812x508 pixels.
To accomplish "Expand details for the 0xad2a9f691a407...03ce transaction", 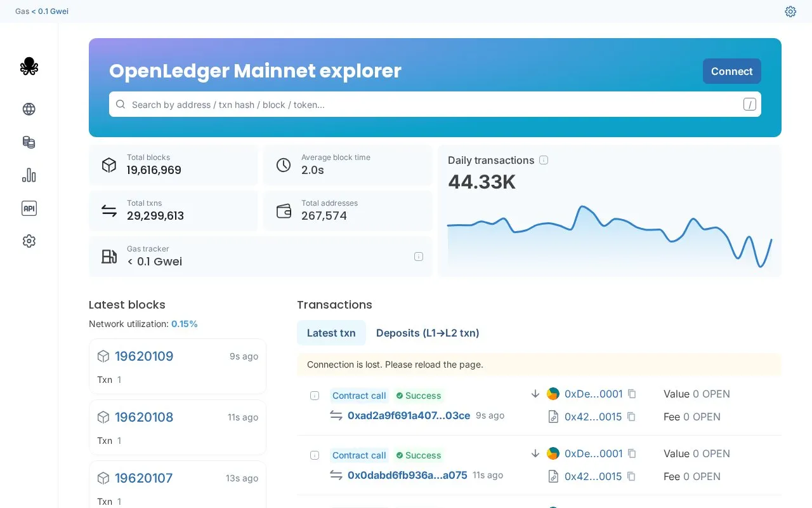I will (x=315, y=396).
